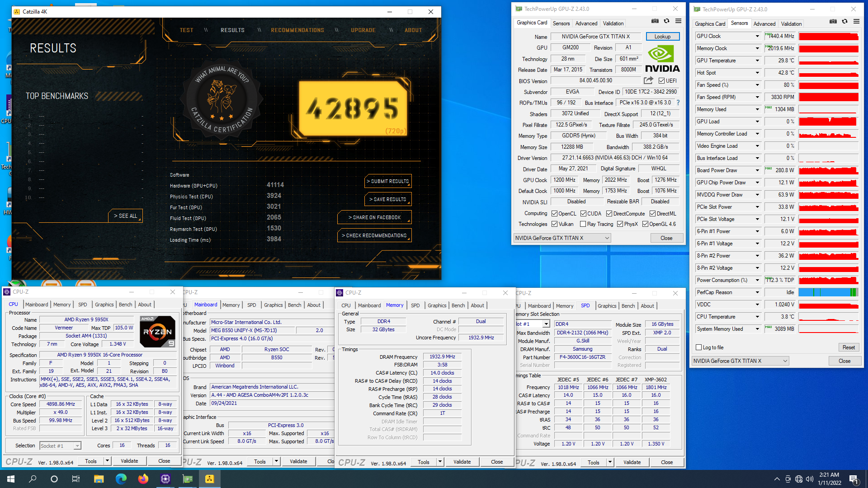Open the Fan Speed (RPM) sensor dropdown arrow
The width and height of the screenshot is (868, 488).
pos(757,97)
